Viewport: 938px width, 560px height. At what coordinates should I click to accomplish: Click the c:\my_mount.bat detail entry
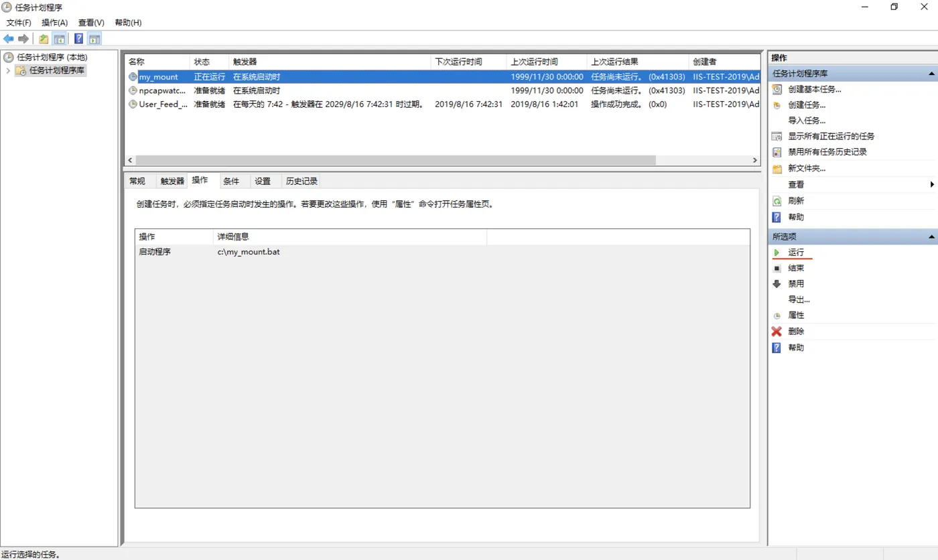click(x=248, y=252)
